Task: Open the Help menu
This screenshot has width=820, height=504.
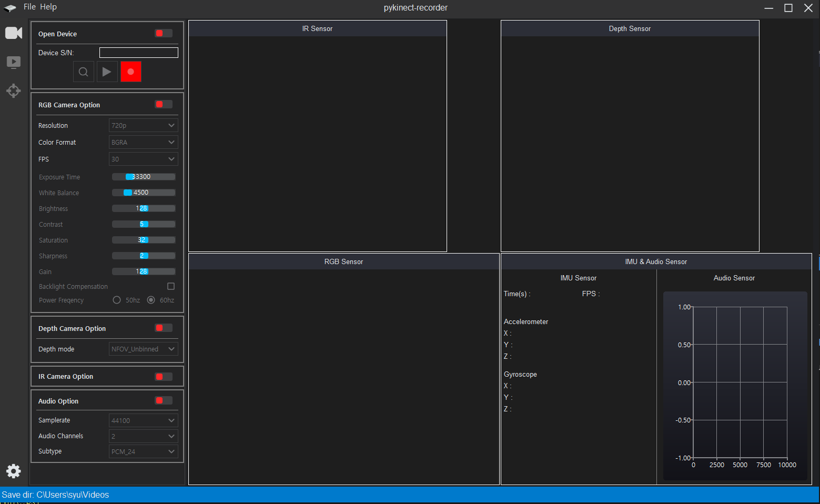Action: (x=48, y=7)
